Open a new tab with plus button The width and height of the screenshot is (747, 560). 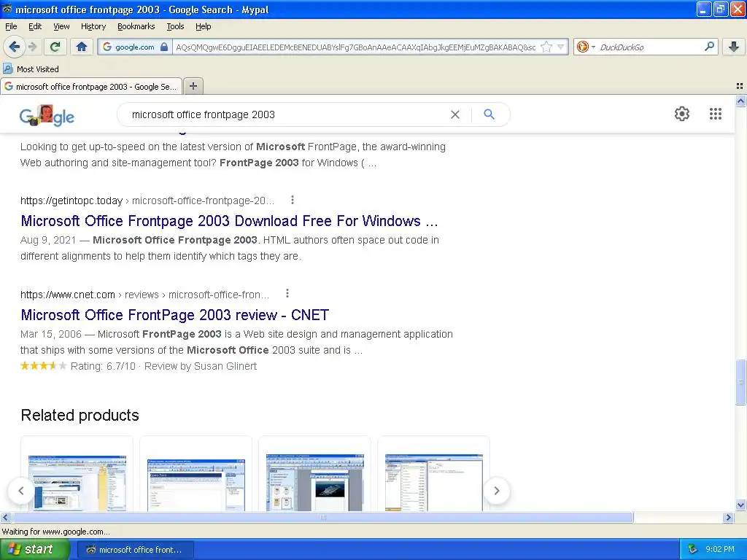[x=193, y=86]
